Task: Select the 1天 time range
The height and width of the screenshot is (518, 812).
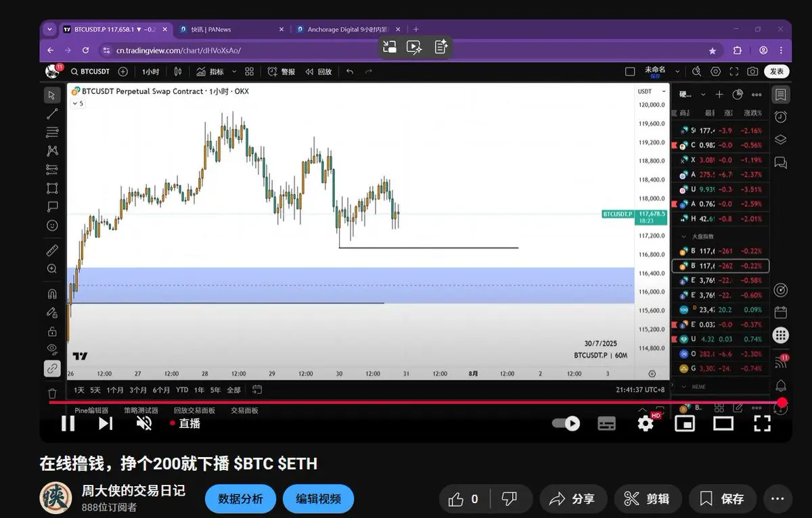Action: (79, 390)
